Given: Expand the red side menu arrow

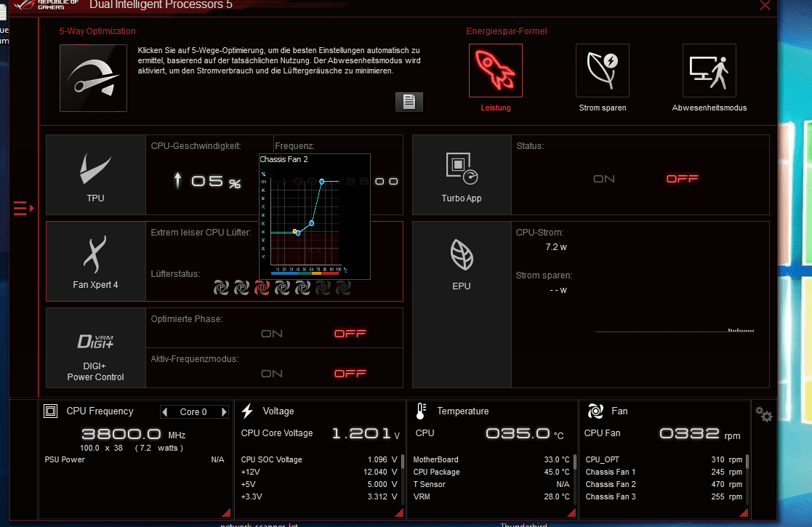Looking at the screenshot, I should (23, 208).
